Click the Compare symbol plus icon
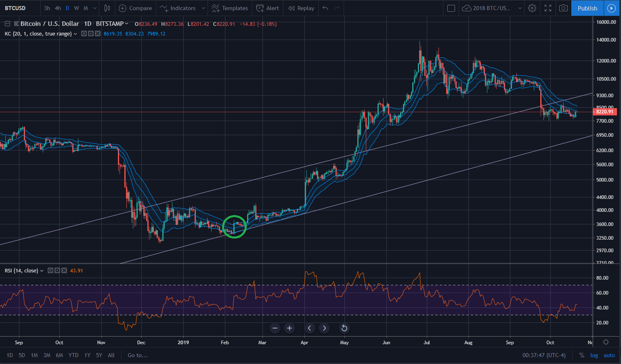Viewport: 621px width, 364px height. (x=122, y=8)
